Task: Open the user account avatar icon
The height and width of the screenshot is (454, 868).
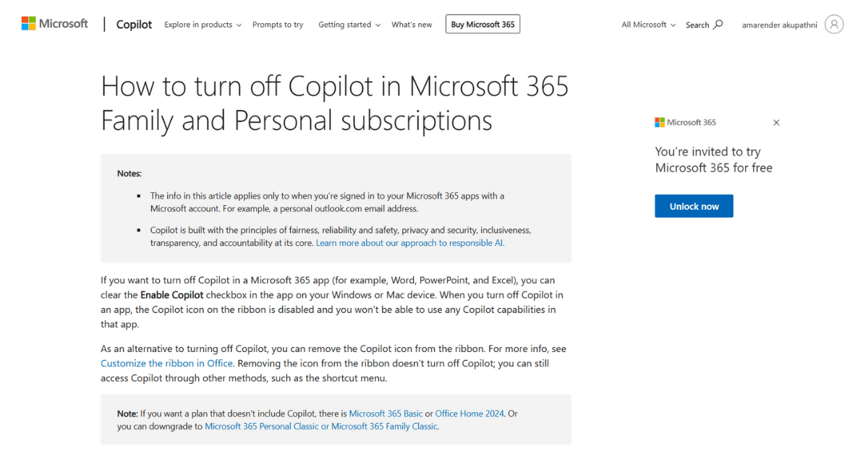Action: click(x=834, y=25)
